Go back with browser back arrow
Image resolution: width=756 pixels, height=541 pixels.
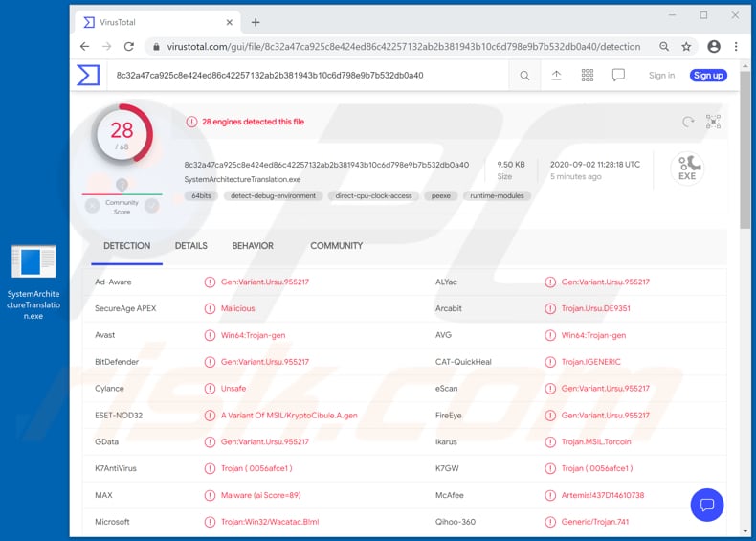pos(85,46)
